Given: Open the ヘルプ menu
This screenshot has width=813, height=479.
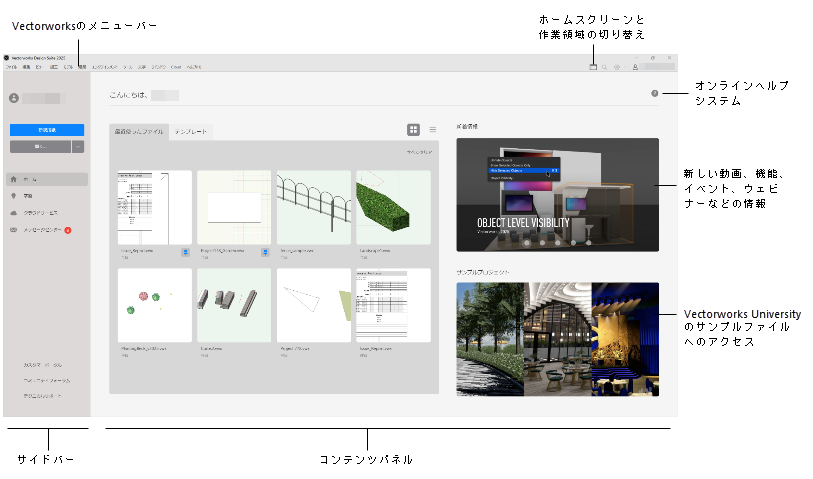Looking at the screenshot, I should tap(194, 67).
